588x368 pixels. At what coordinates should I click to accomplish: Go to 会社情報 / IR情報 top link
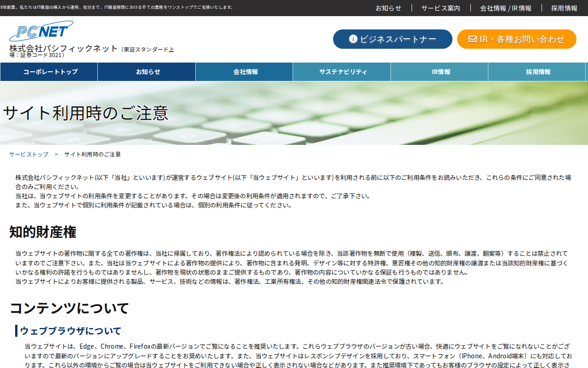click(506, 8)
